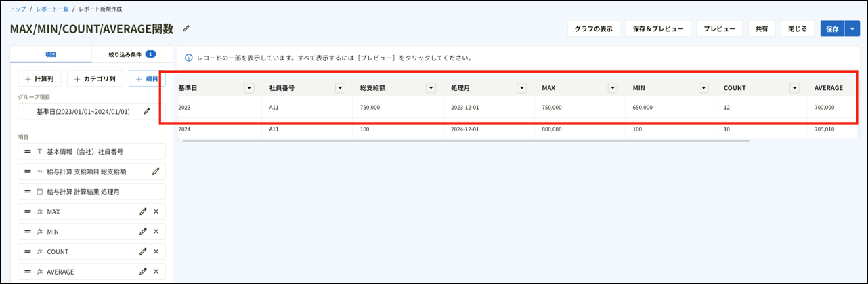
Task: Remove the MAX item with the X icon
Action: pyautogui.click(x=156, y=211)
